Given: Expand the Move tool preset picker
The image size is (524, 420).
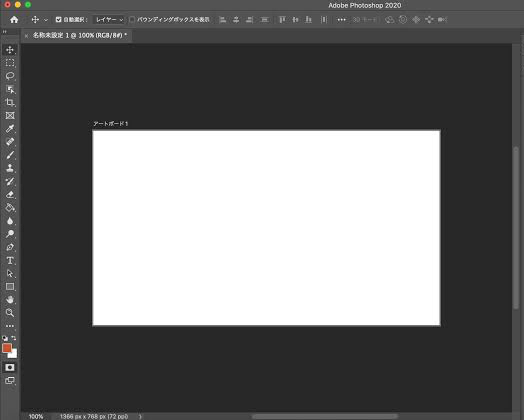Looking at the screenshot, I should click(46, 20).
